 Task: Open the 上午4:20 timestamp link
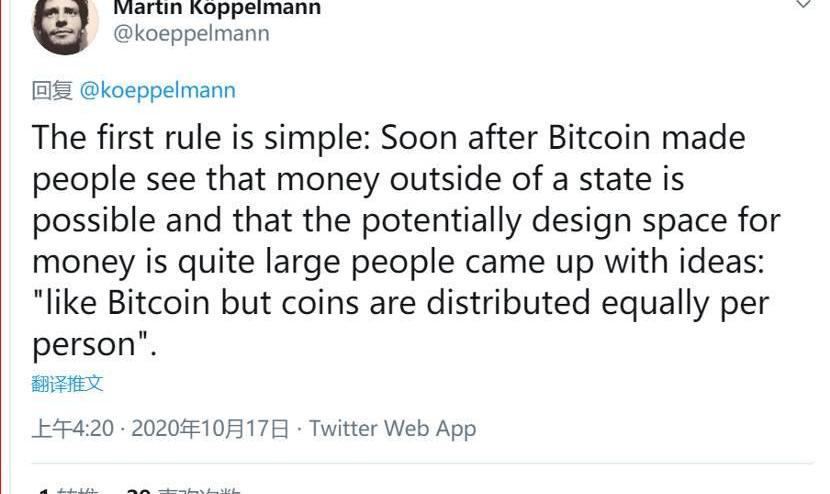(x=73, y=429)
